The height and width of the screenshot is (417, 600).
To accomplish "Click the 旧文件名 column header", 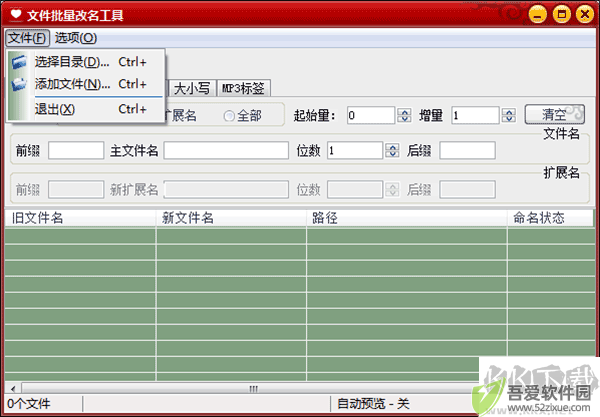I will pos(80,218).
